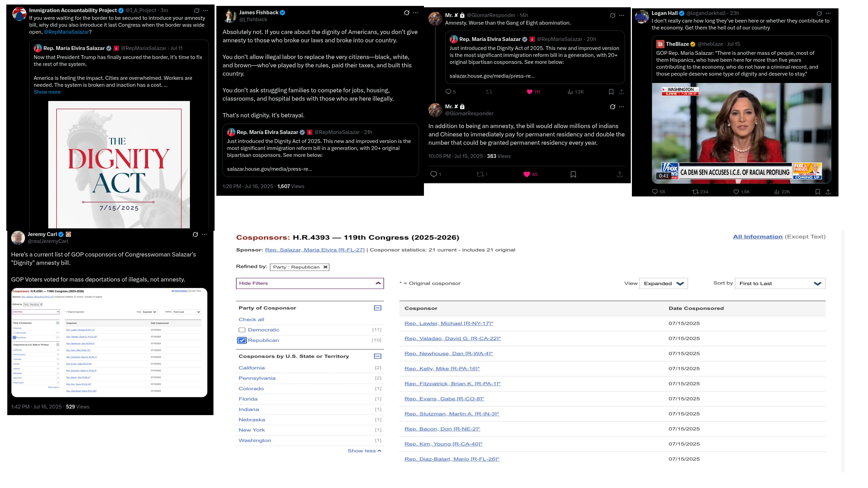
Task: Open more options on Mr. X's first tweet
Action: pyautogui.click(x=622, y=16)
